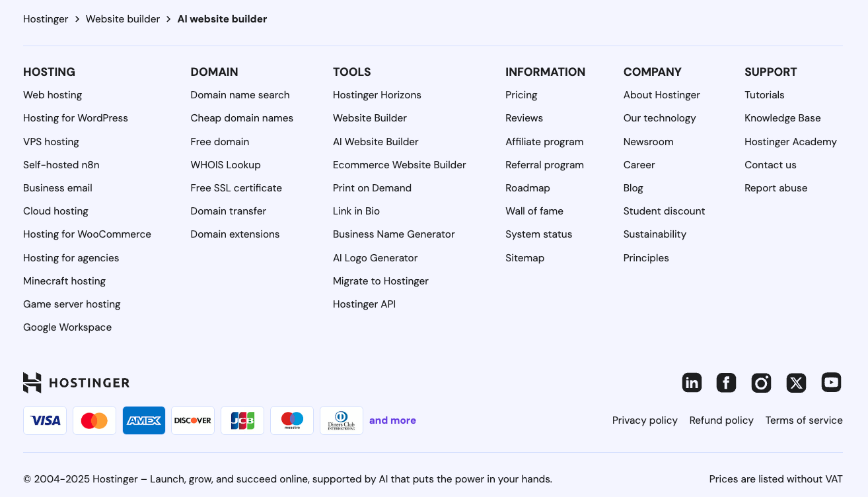Visit Hostinger's Facebook profile
The height and width of the screenshot is (497, 868).
click(726, 382)
